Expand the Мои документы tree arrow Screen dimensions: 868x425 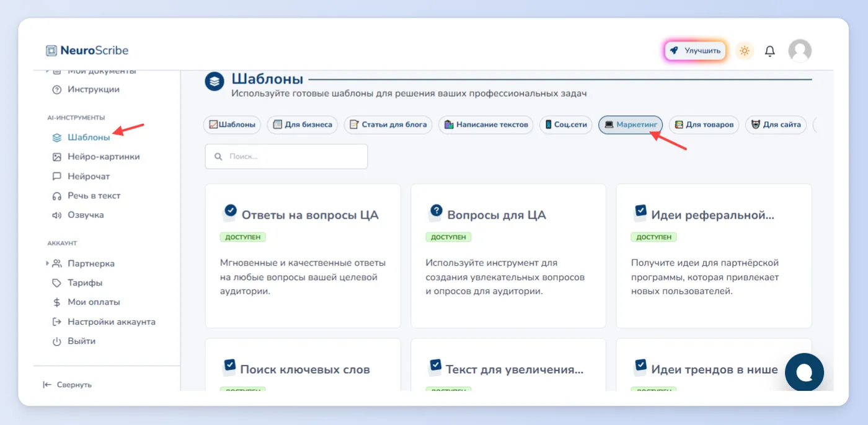coord(47,71)
